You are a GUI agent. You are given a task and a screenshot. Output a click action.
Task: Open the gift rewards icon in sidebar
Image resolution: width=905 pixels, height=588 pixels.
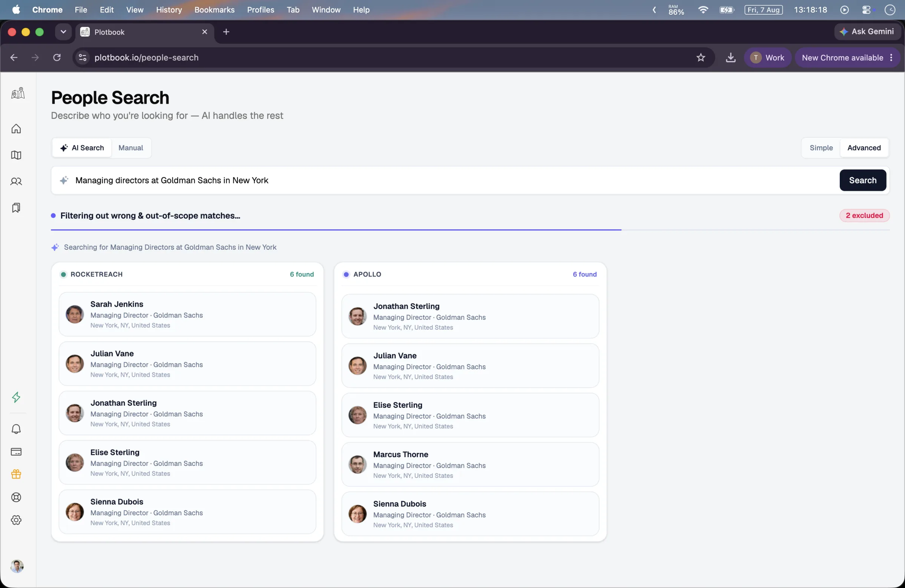[x=16, y=474]
